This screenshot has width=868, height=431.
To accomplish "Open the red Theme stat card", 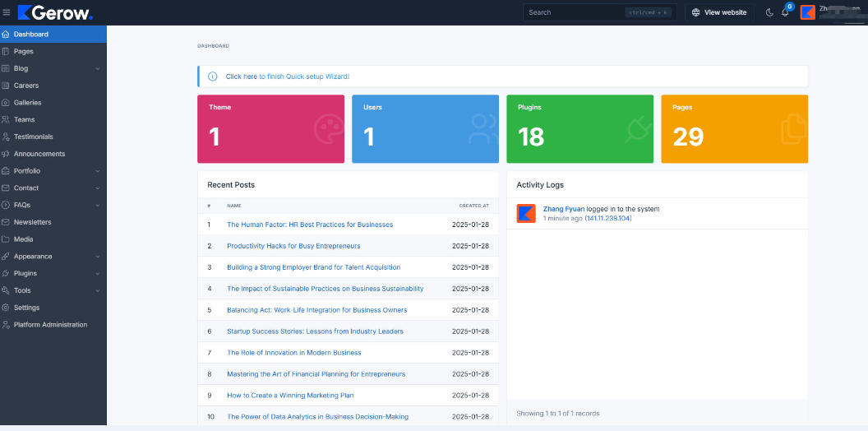I will tap(270, 129).
